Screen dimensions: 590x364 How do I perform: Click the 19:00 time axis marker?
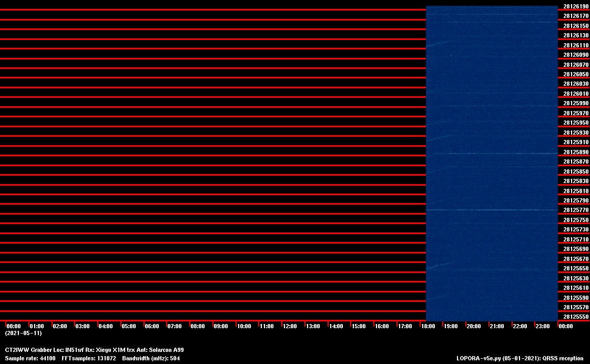[x=451, y=326]
